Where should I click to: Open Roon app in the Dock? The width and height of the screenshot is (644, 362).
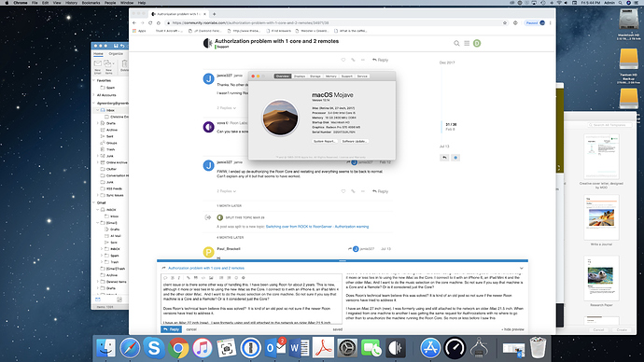pyautogui.click(x=395, y=348)
